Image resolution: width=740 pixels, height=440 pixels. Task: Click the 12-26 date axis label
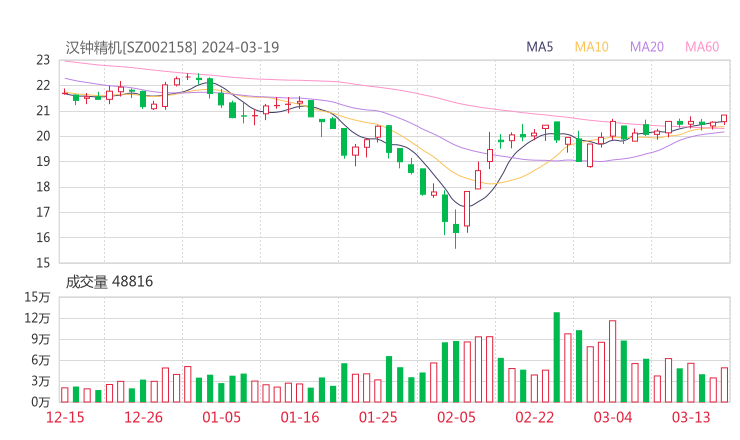(x=143, y=417)
